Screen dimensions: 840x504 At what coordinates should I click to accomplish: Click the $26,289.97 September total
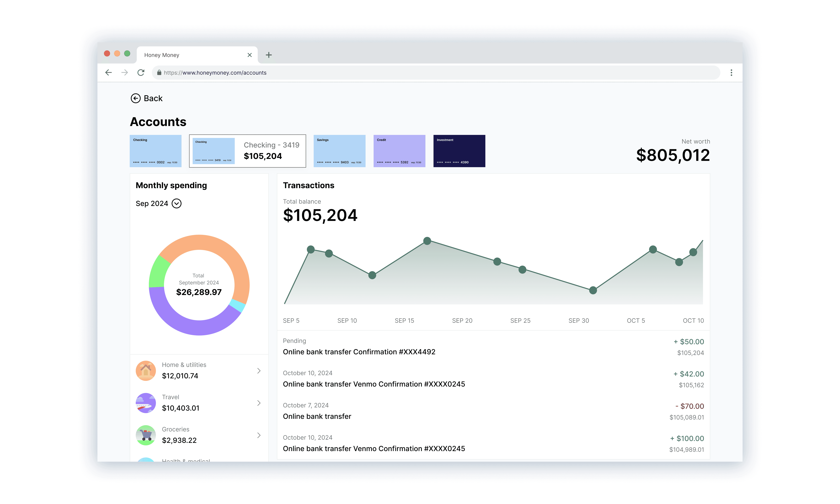tap(199, 292)
